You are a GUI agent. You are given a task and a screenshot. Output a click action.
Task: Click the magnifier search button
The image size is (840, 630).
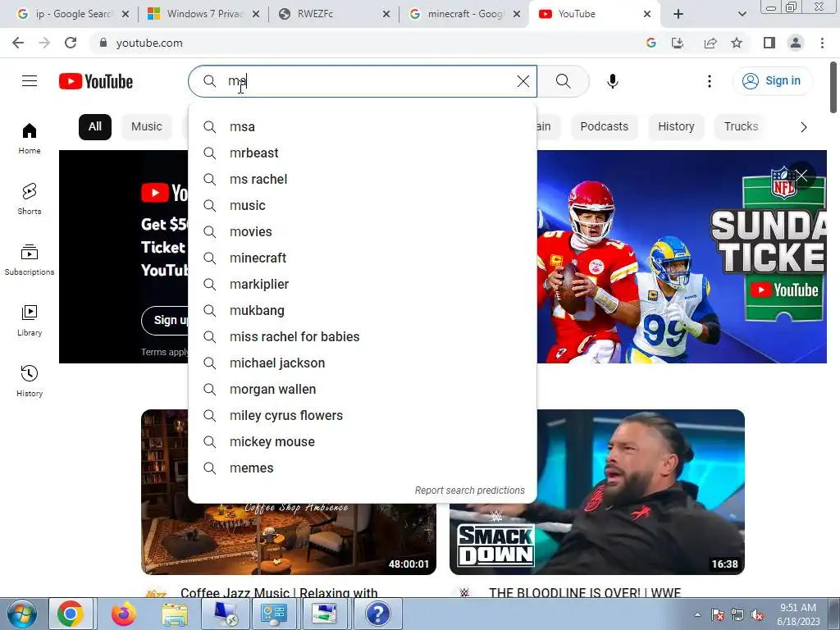(563, 81)
